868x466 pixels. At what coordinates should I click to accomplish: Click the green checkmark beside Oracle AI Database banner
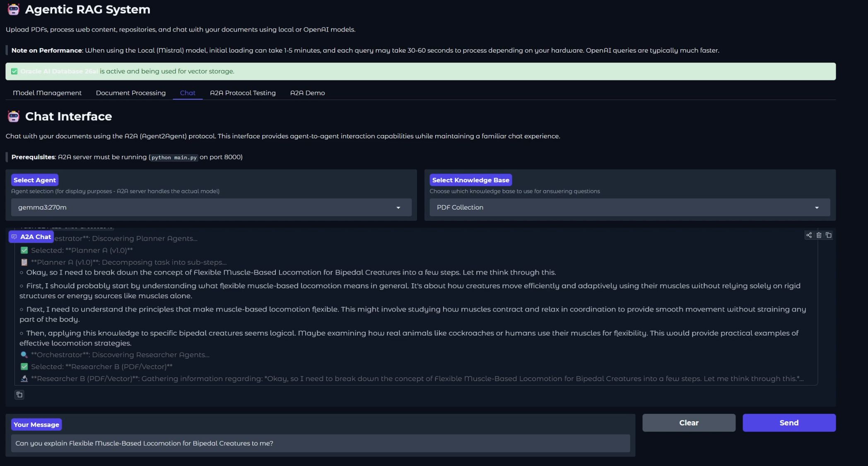pos(14,71)
